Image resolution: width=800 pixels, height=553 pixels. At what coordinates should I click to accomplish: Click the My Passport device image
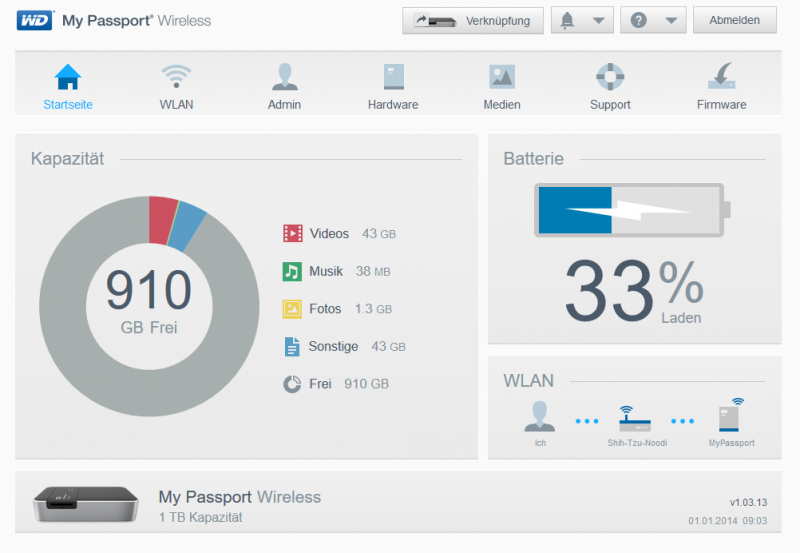(86, 504)
